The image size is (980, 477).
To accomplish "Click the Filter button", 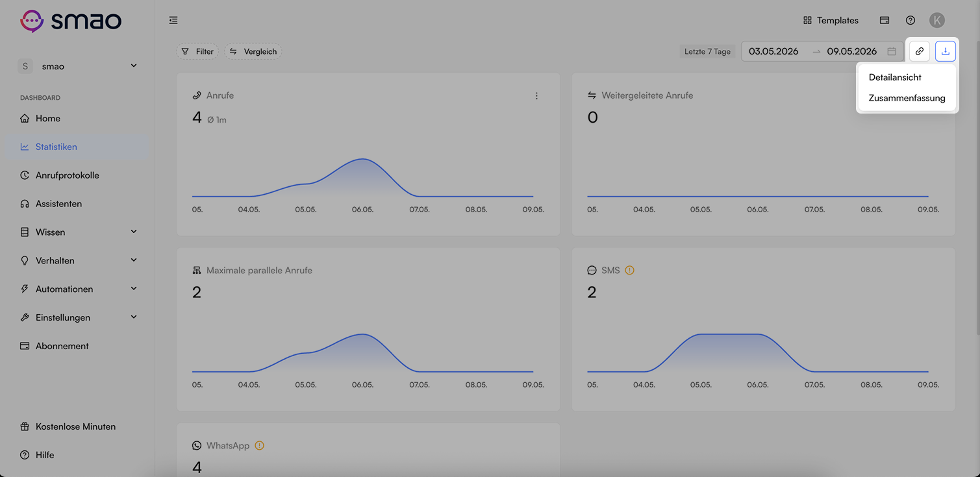I will click(x=197, y=51).
